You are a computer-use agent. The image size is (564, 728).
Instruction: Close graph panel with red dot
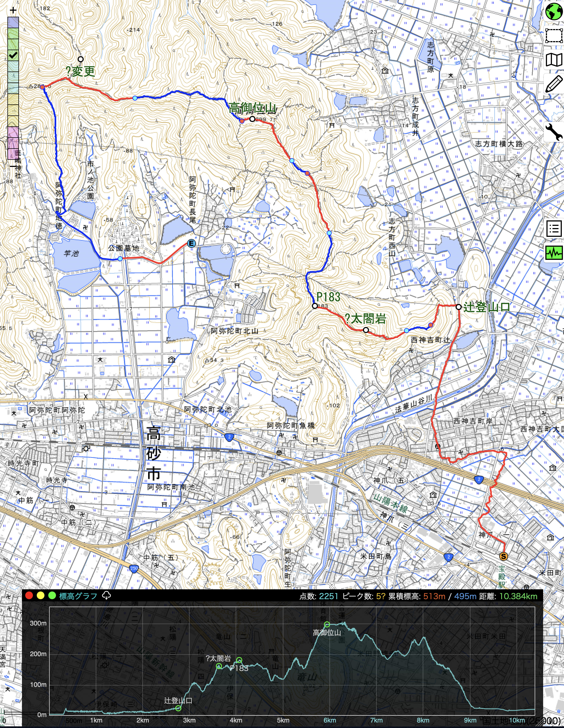tap(29, 596)
